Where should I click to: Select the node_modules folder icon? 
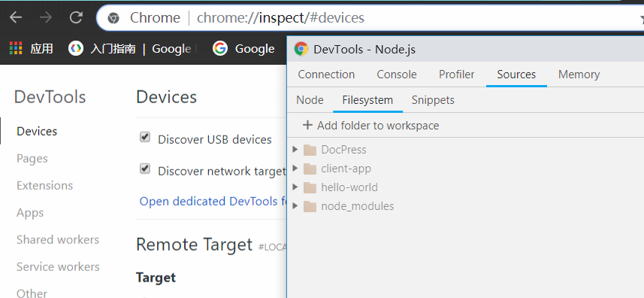tap(310, 206)
